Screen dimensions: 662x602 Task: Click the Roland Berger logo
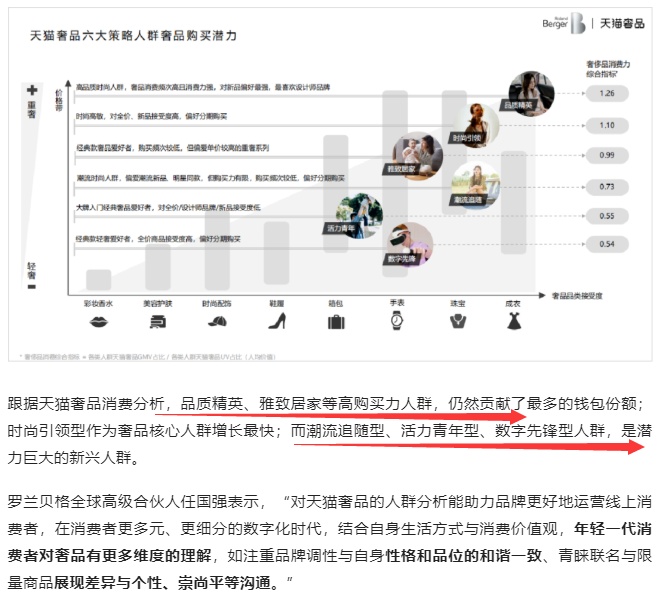coord(564,23)
